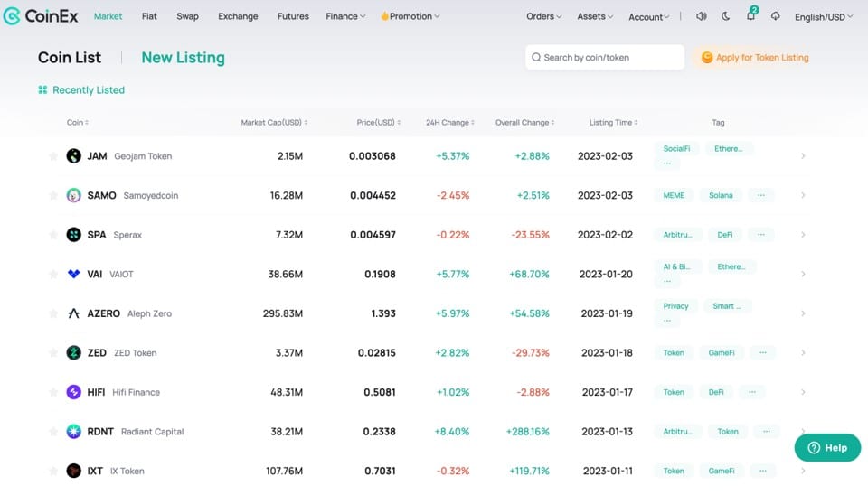Click the RDNT Radiant Capital coin icon
The image size is (868, 495).
74,432
